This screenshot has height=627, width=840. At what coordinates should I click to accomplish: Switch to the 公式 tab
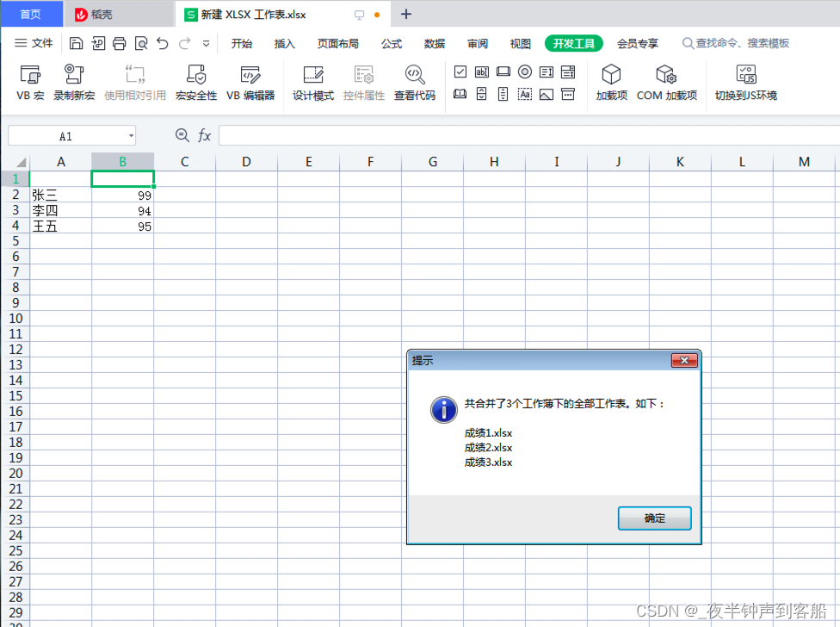pos(392,43)
